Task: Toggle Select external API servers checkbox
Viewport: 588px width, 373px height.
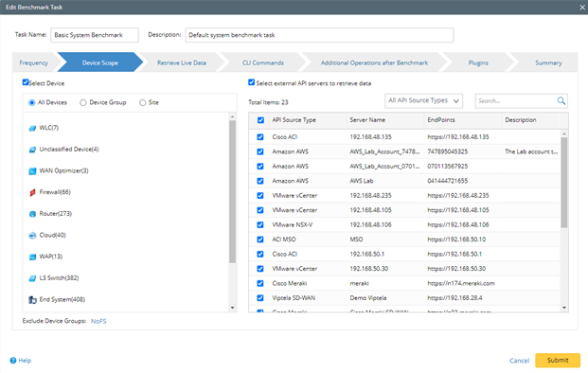Action: [x=251, y=82]
